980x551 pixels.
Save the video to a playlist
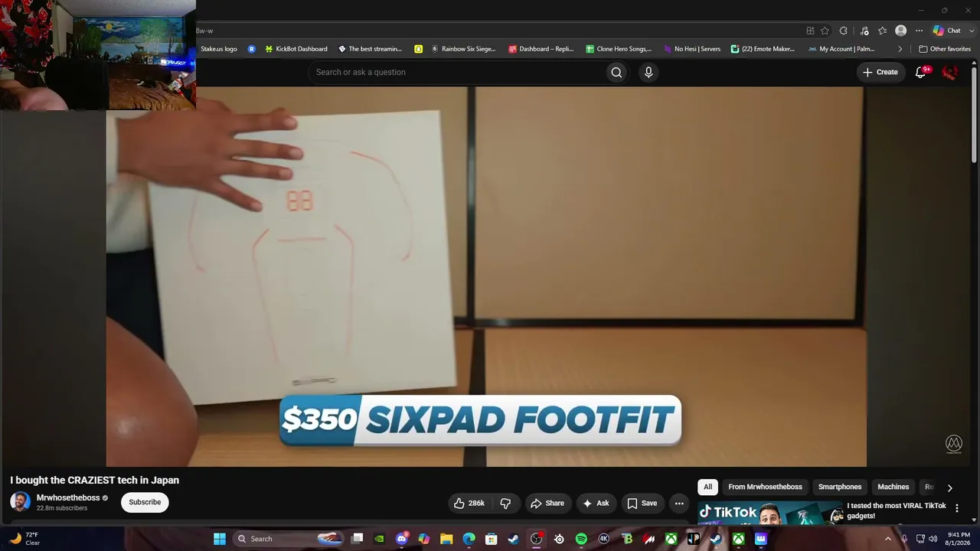642,503
